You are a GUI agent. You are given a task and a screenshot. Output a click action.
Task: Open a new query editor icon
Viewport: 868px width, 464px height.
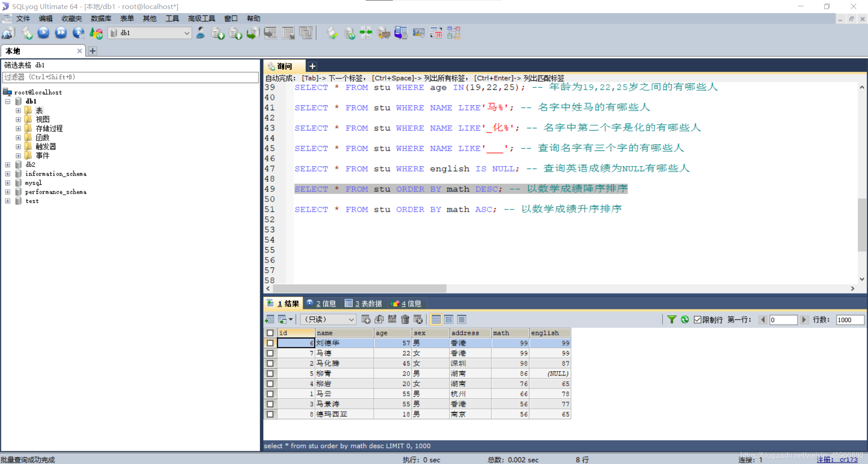(x=27, y=33)
